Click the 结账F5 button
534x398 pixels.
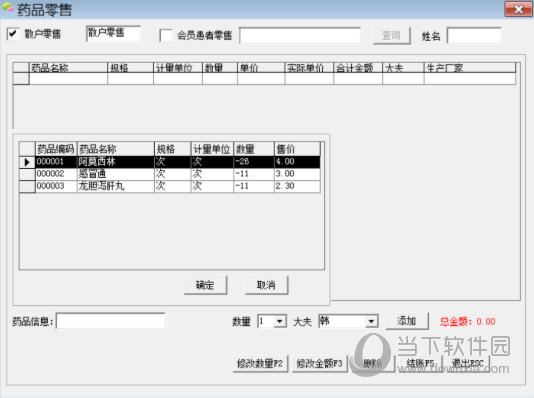[x=421, y=364]
